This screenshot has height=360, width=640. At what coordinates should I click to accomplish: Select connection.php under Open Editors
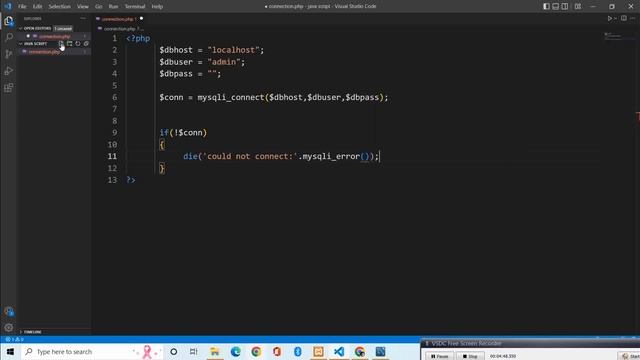click(54, 36)
